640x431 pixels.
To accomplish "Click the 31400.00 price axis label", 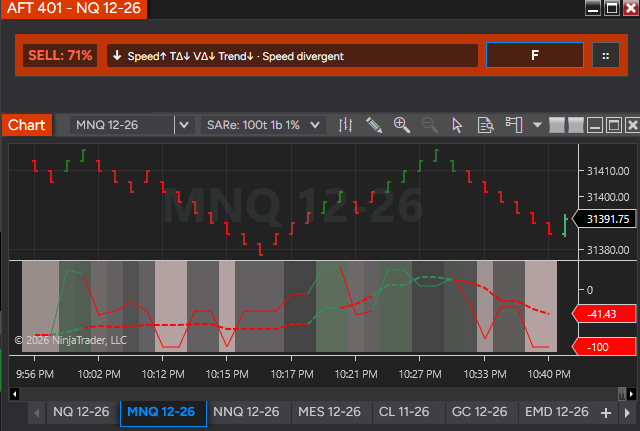I will click(608, 197).
